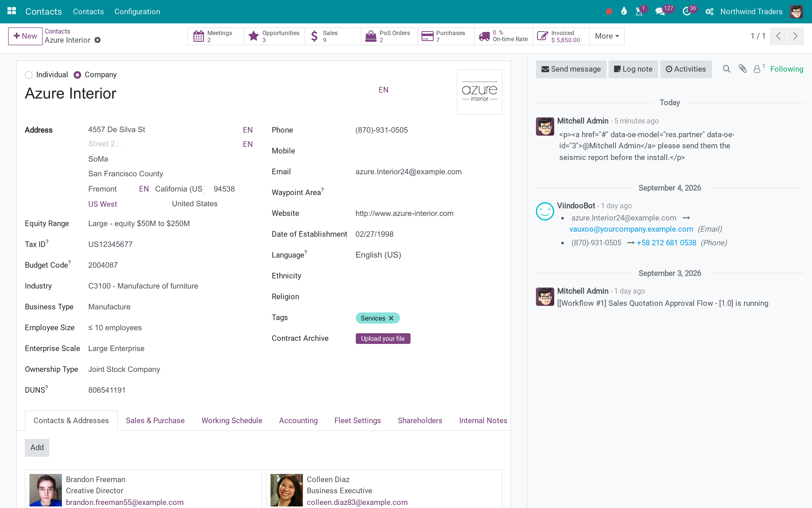The image size is (812, 508).
Task: Click the Upload your file button
Action: coord(383,338)
